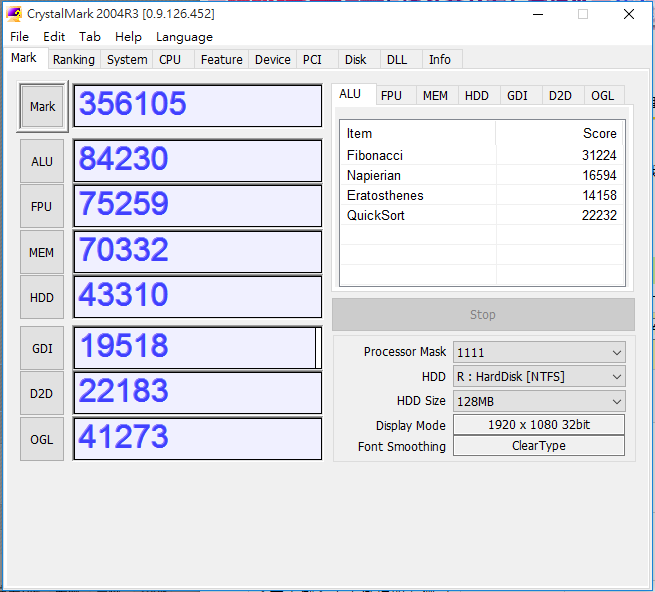Select the QuickSort row in results

click(482, 216)
